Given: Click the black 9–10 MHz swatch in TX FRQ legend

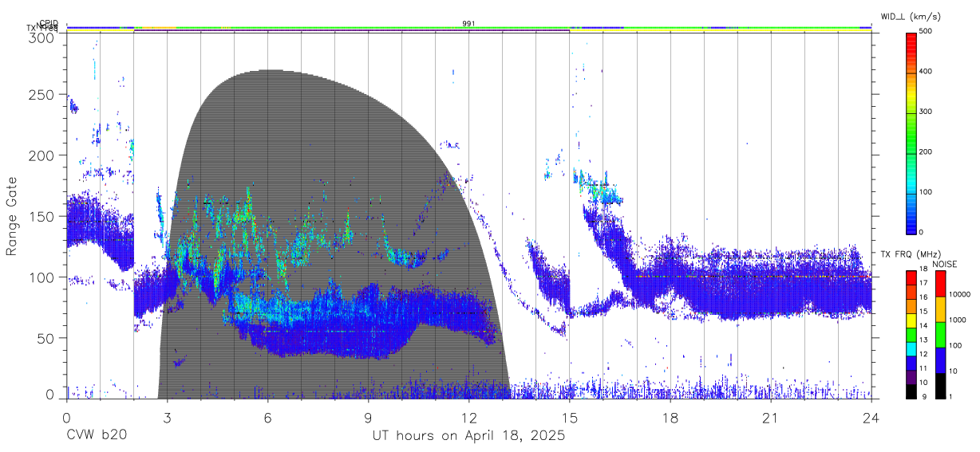Looking at the screenshot, I should coord(910,391).
